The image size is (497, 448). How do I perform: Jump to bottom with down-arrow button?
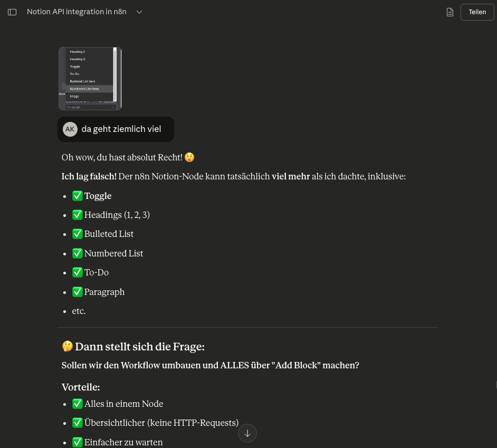tap(247, 433)
